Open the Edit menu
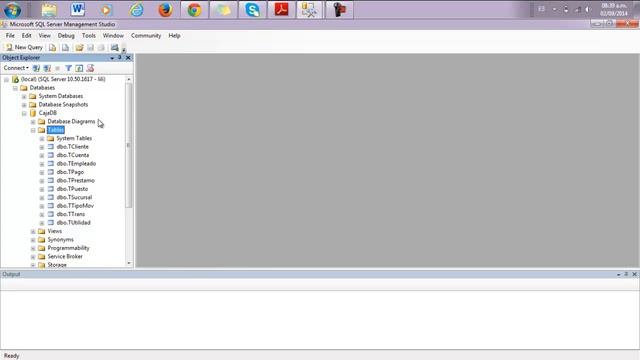This screenshot has width=640, height=360. coord(27,36)
